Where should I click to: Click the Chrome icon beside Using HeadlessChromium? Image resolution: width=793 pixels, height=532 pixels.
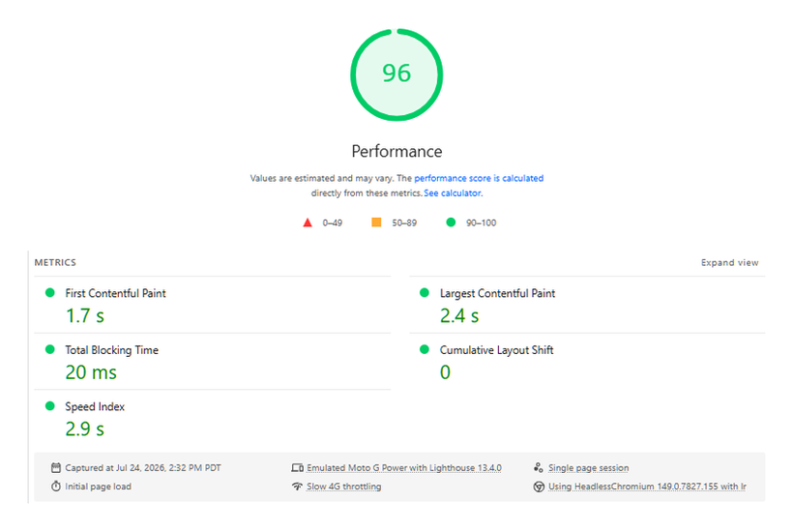click(x=539, y=487)
